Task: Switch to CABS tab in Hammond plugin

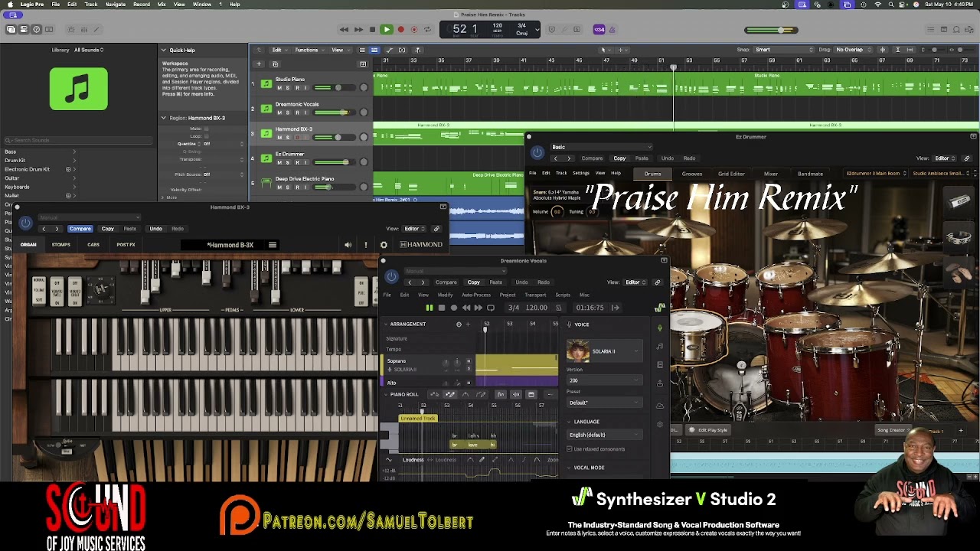Action: 93,245
